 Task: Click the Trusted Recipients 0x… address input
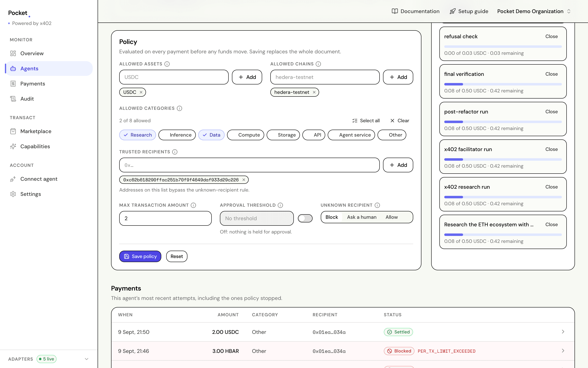tap(249, 165)
